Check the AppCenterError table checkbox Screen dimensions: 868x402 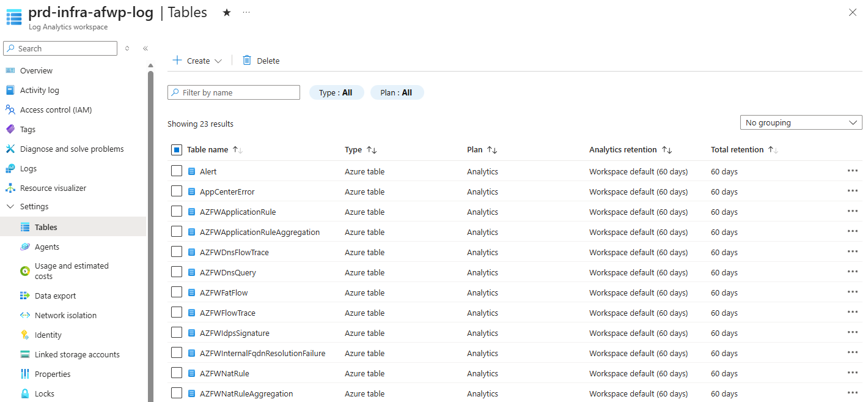(177, 192)
